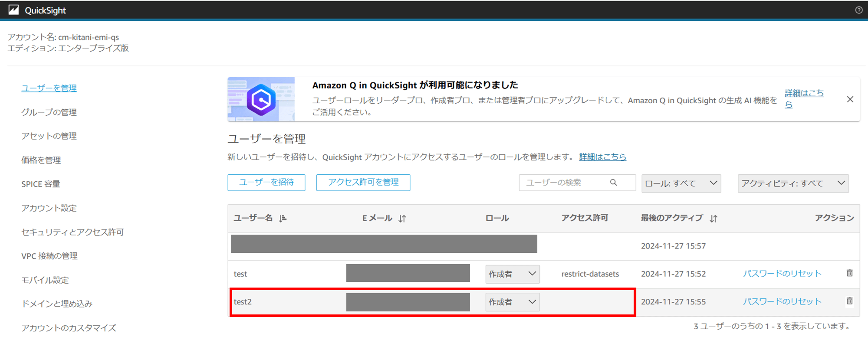Viewport: 868px width, 337px height.
Task: Click the user count pagination text
Action: coord(772,326)
